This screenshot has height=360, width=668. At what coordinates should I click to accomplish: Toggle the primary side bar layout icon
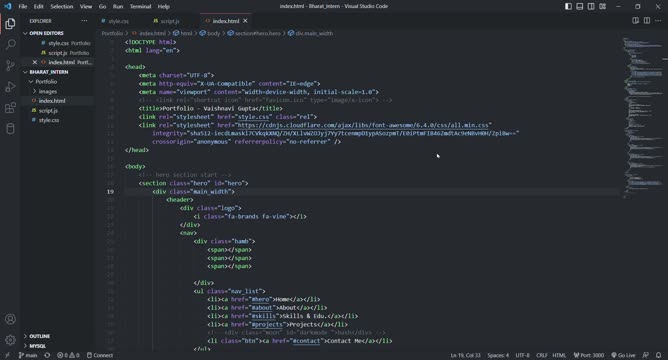pos(568,6)
